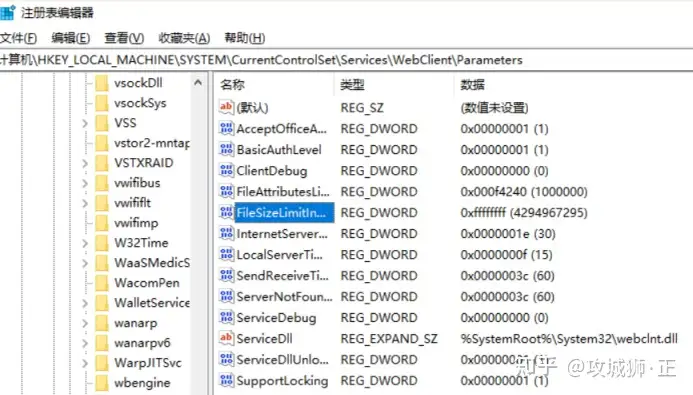Click the string icon of ServiceDll
Screen dimensions: 693x395
point(226,338)
